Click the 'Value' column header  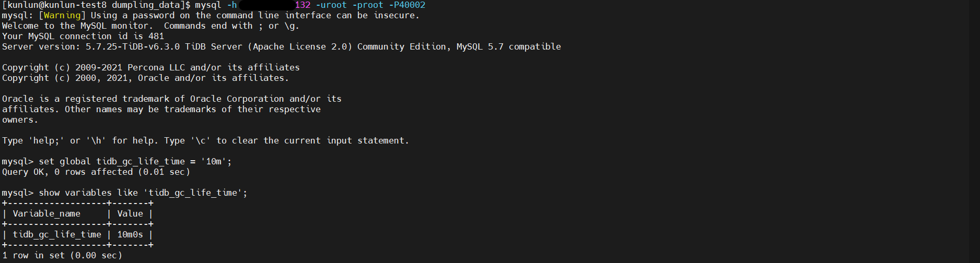(x=130, y=214)
